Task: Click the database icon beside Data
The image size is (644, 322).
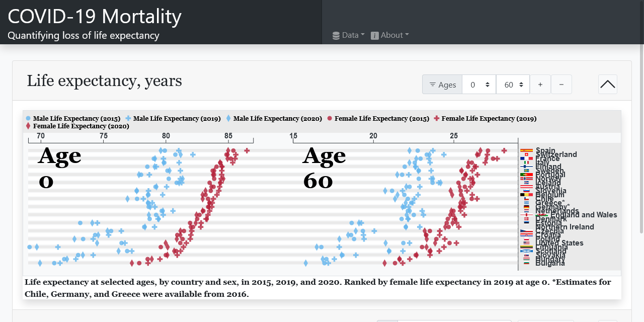Action: 335,35
